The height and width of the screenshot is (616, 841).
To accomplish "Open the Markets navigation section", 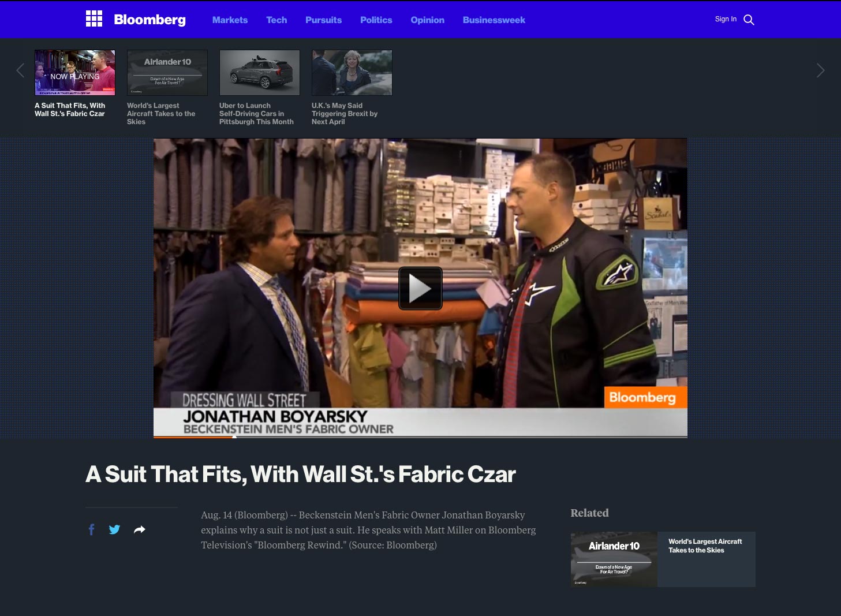I will (230, 20).
